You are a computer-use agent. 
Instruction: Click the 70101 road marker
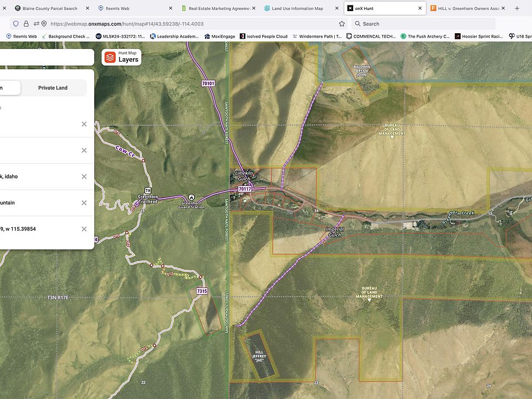(208, 83)
